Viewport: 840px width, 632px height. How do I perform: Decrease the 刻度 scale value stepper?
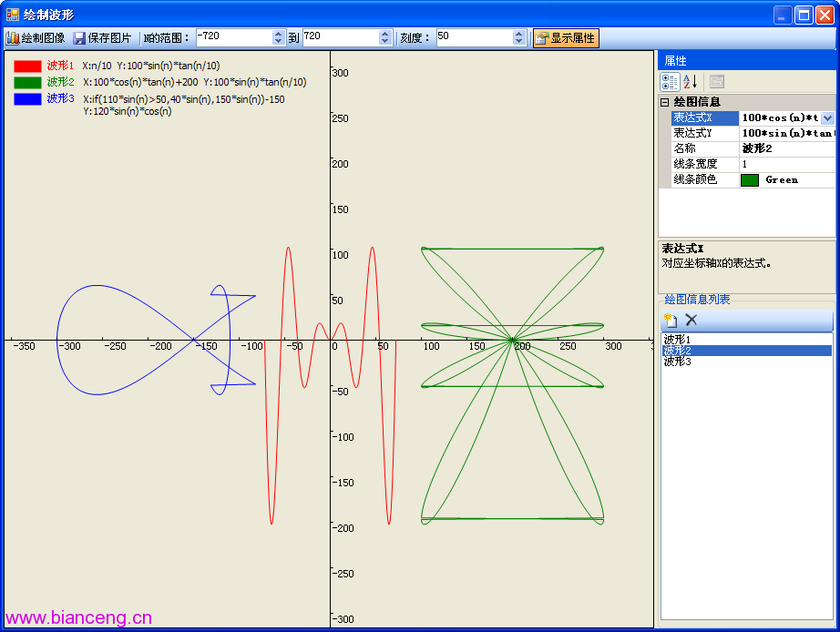click(518, 41)
